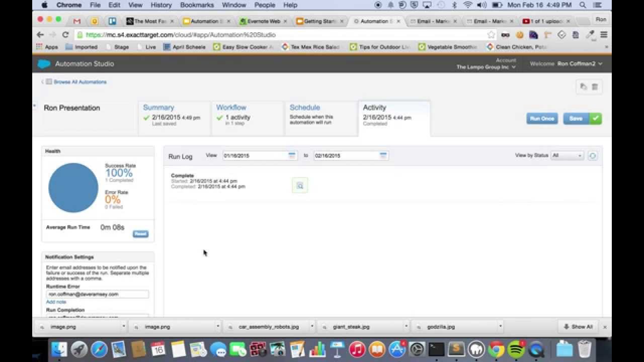
Task: Open Spotify from the Dock
Action: click(x=516, y=349)
